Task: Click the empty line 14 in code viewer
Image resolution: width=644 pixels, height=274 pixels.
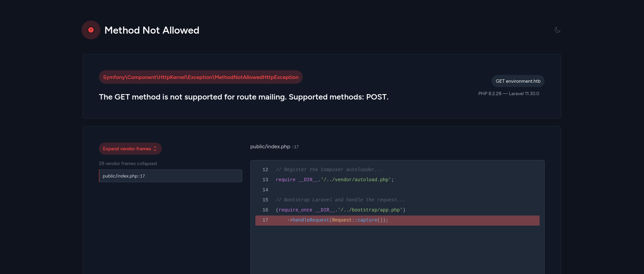Action: pos(336,190)
